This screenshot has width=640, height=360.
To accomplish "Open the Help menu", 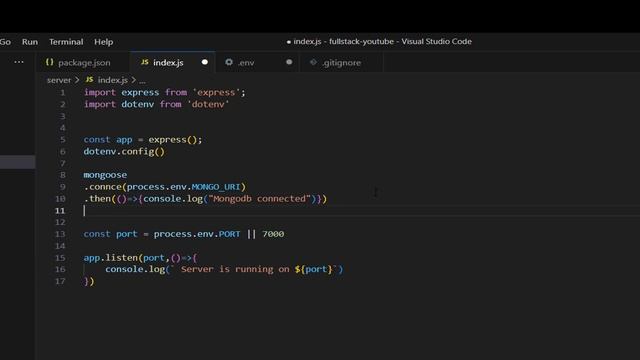I will coord(104,42).
